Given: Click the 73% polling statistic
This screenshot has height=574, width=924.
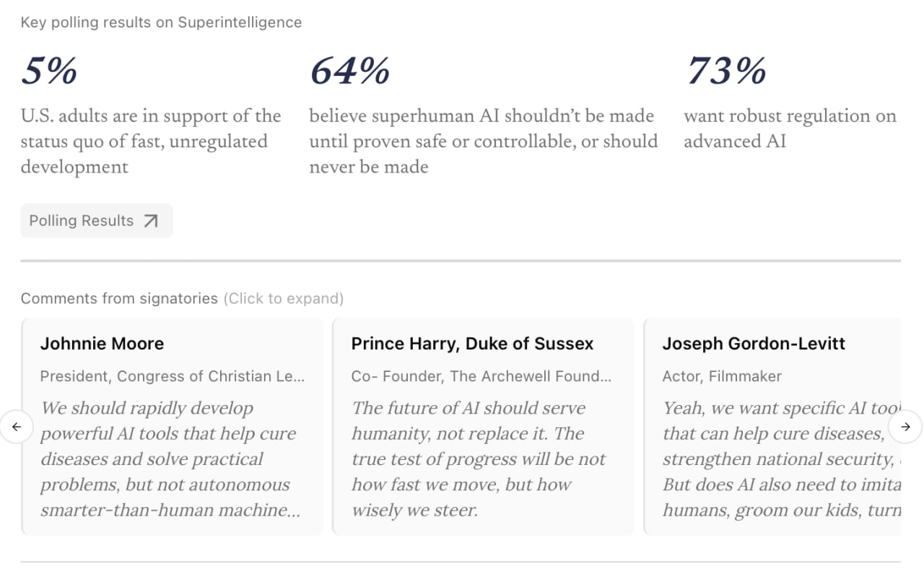Looking at the screenshot, I should tap(725, 71).
